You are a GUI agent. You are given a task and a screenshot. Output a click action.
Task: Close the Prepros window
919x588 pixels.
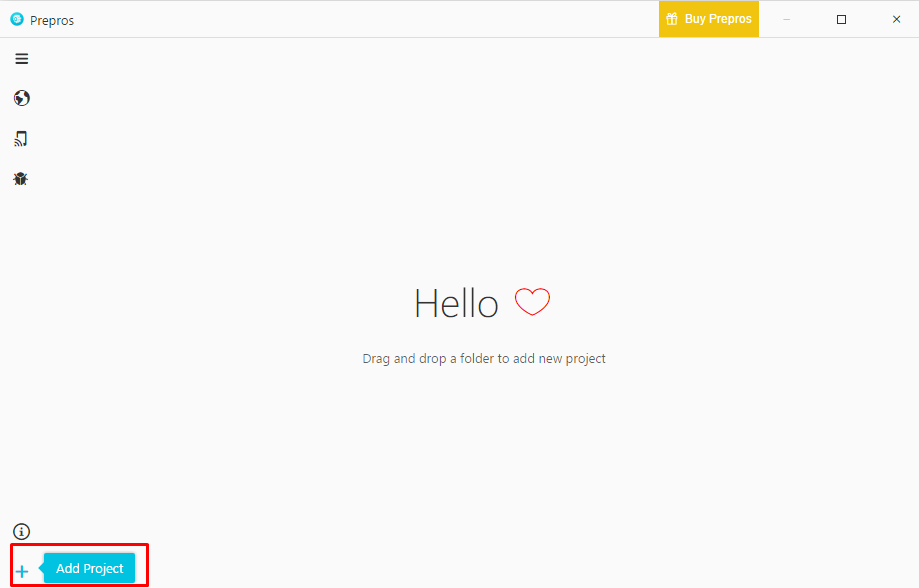[x=896, y=19]
